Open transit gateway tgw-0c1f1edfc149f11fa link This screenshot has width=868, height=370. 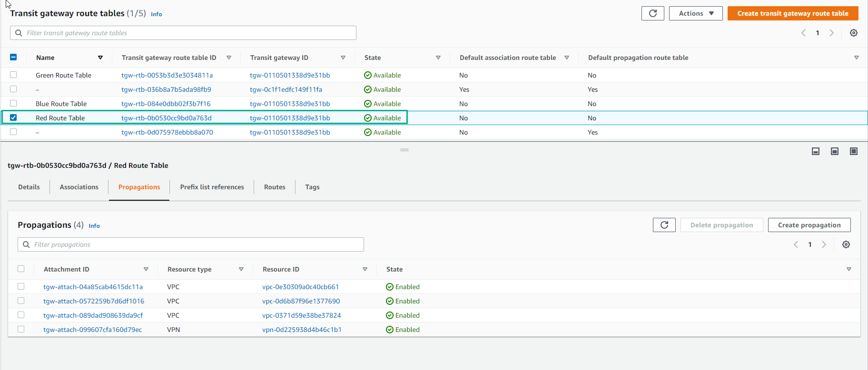pyautogui.click(x=286, y=89)
